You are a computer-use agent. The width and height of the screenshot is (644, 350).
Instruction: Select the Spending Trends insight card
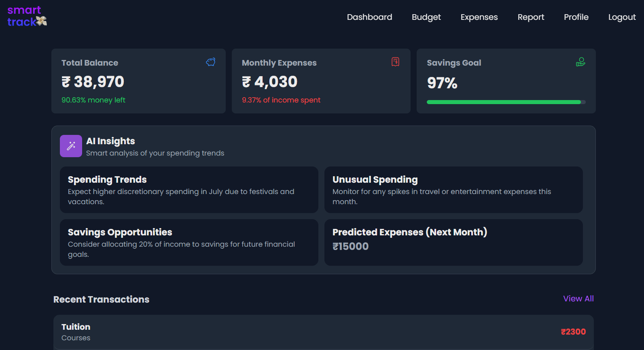click(x=189, y=190)
